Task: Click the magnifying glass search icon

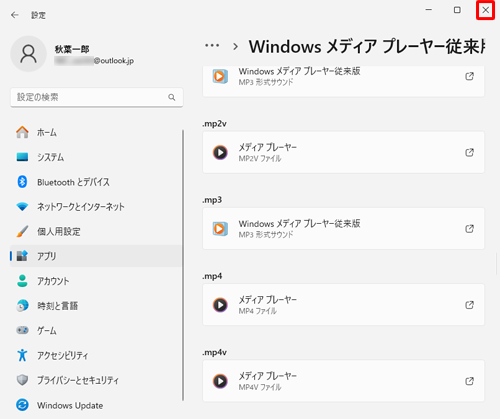Action: [172, 97]
